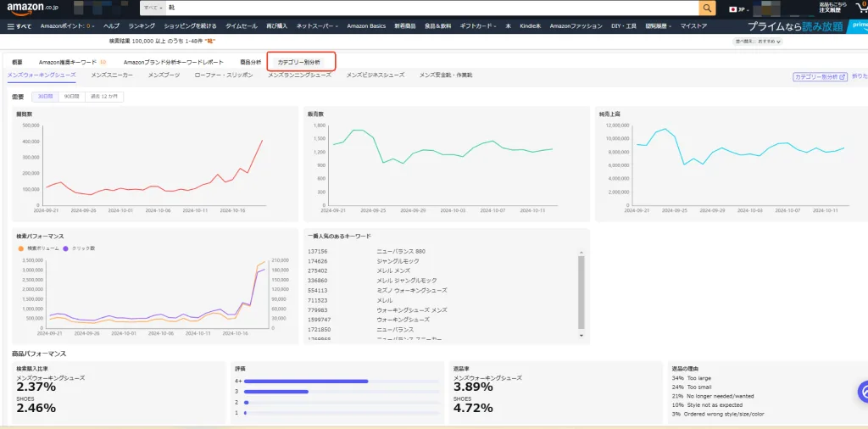Go to 食品&飲料 section
Screen dimensions: 868x429
click(438, 26)
